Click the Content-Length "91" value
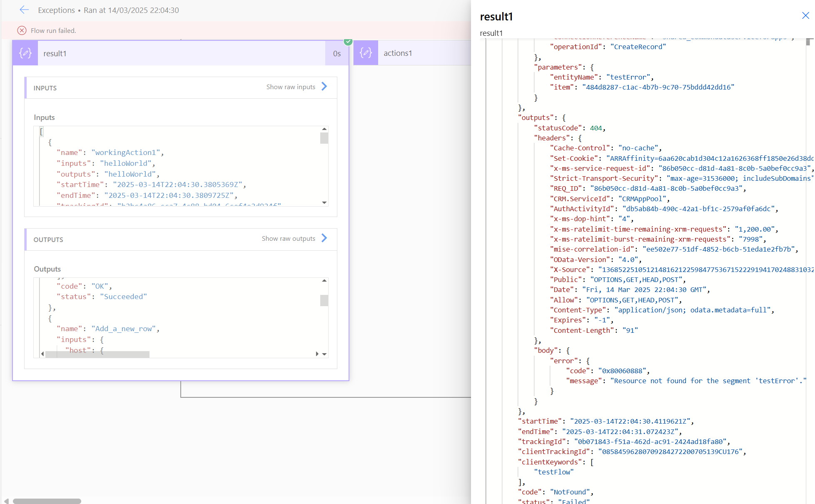 [x=630, y=330]
